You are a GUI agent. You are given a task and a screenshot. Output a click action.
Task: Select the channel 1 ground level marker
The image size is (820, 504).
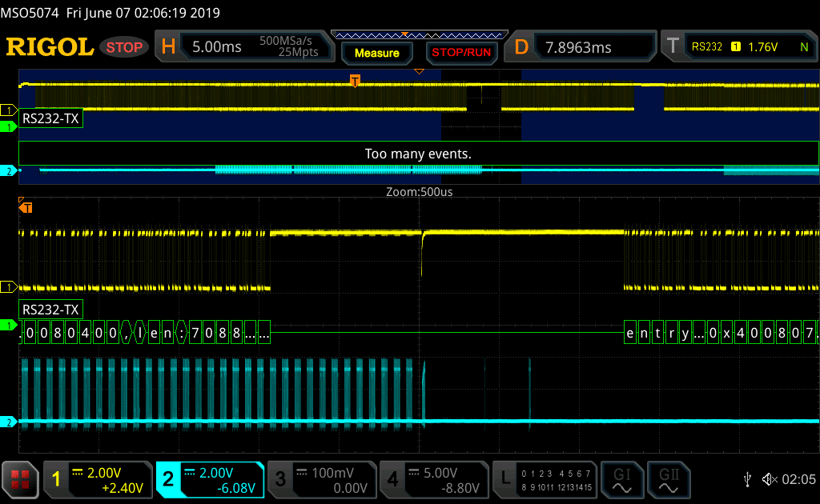9,286
